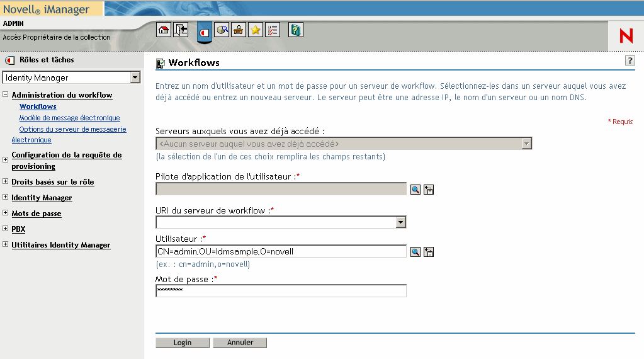Click Administration du workflow heading link

62,95
